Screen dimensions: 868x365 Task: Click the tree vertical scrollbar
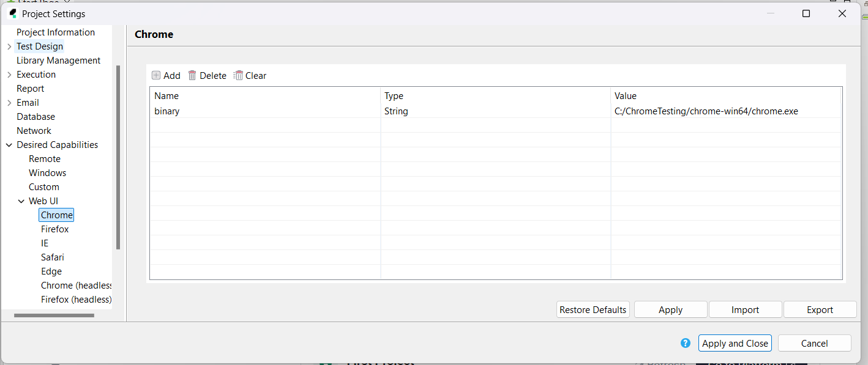pos(118,157)
